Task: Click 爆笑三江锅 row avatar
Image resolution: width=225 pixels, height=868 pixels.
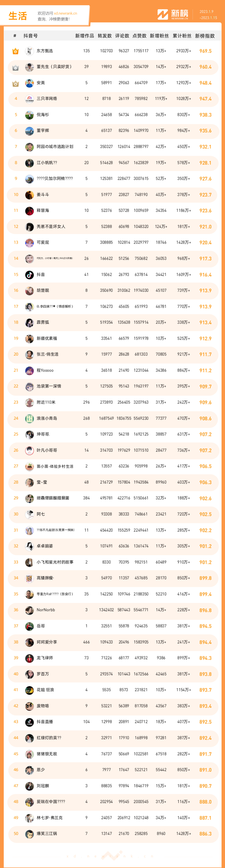Action: pos(29,834)
